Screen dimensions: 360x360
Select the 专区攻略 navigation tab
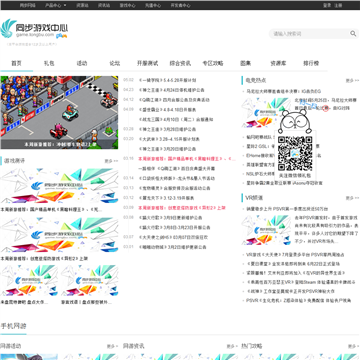coord(213,63)
